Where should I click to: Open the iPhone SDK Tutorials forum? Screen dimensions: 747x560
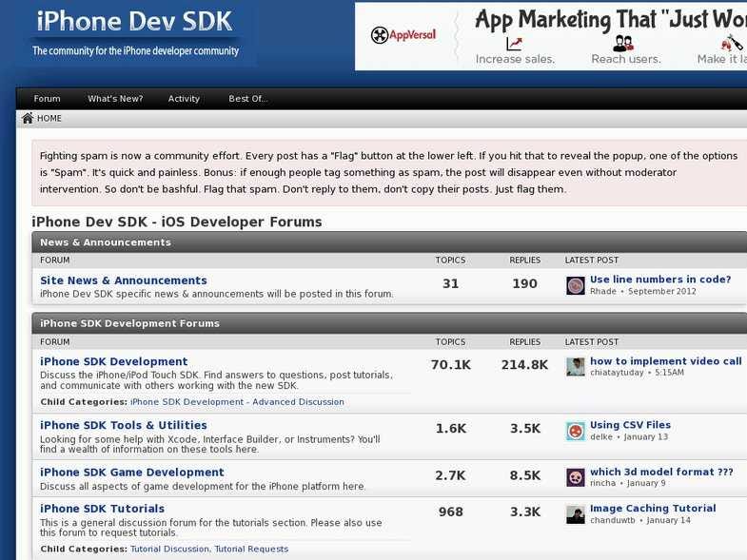point(103,509)
